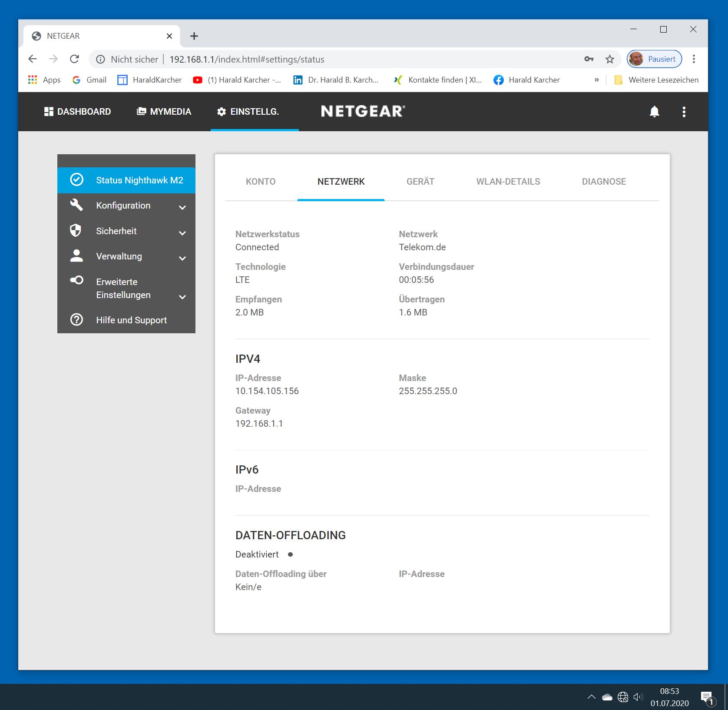Go to the DASHBOARD page

78,112
